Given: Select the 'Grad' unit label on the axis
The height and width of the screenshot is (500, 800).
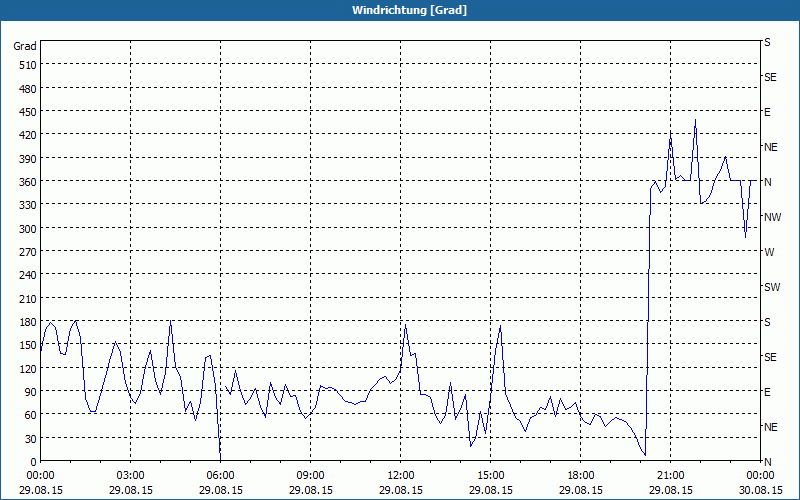Looking at the screenshot, I should [25, 46].
